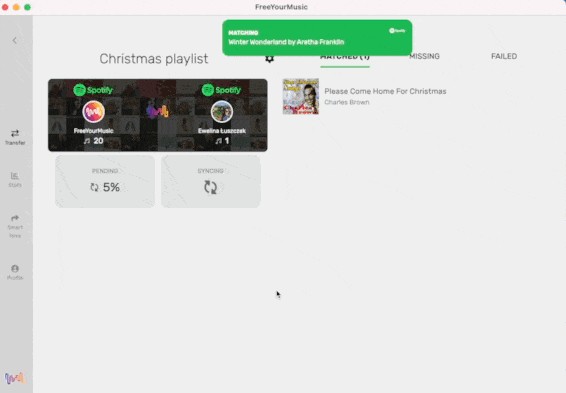The width and height of the screenshot is (566, 393).
Task: Click the Pending refresh arrows icon
Action: (x=94, y=187)
